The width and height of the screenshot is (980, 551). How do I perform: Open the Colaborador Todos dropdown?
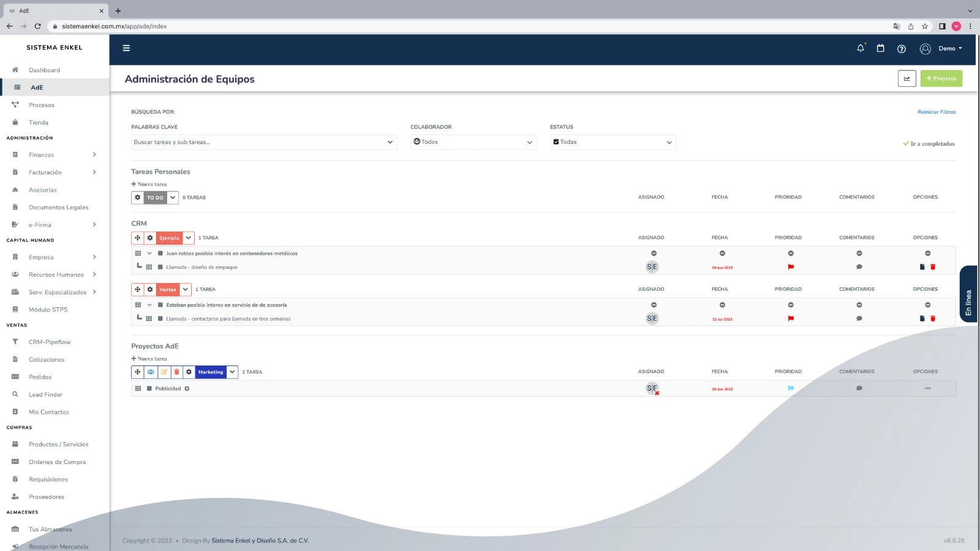click(473, 142)
